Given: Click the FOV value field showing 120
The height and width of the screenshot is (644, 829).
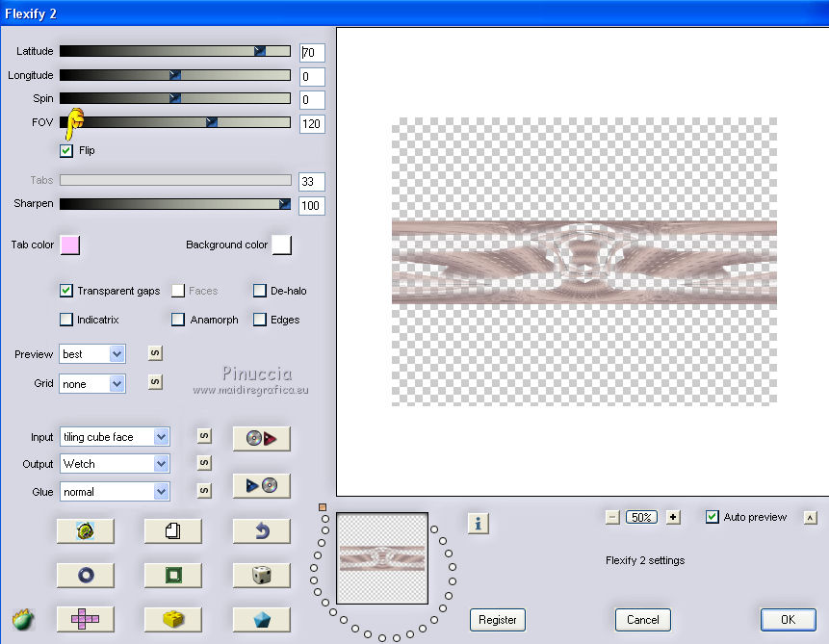Looking at the screenshot, I should (312, 124).
